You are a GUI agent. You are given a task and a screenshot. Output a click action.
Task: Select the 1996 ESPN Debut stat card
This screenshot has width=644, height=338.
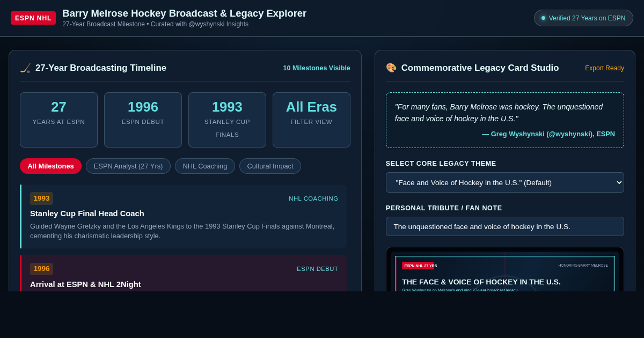[143, 120]
